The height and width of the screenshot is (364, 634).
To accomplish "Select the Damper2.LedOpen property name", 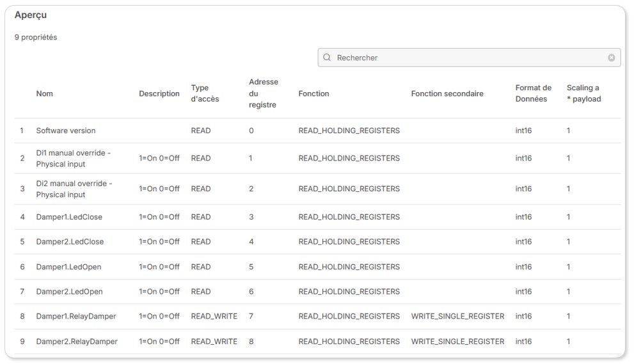I will point(70,292).
